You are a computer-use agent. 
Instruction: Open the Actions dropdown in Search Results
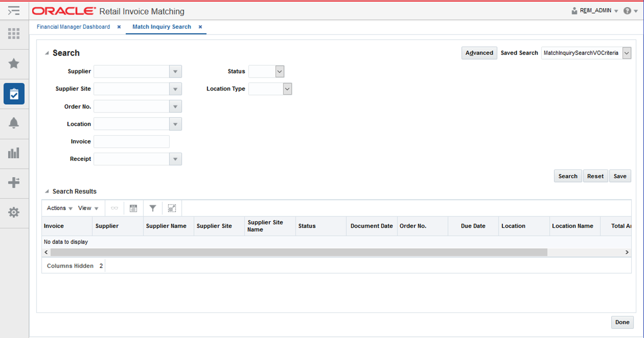pos(57,208)
